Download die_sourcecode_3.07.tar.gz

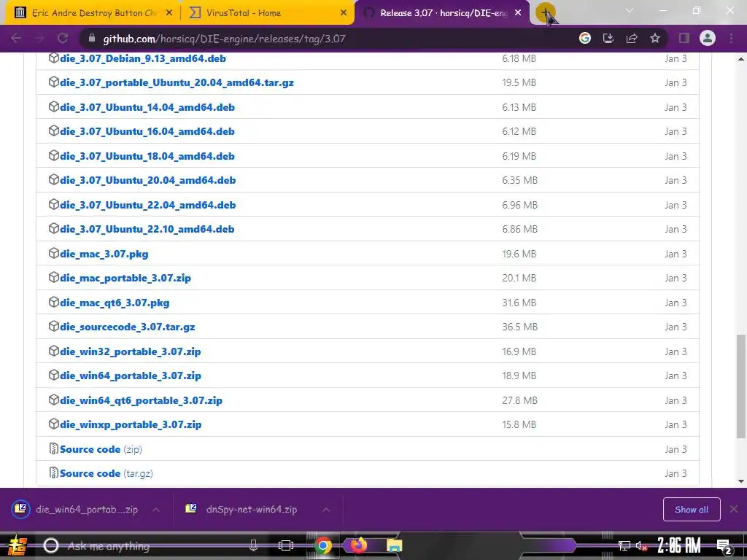(x=127, y=327)
